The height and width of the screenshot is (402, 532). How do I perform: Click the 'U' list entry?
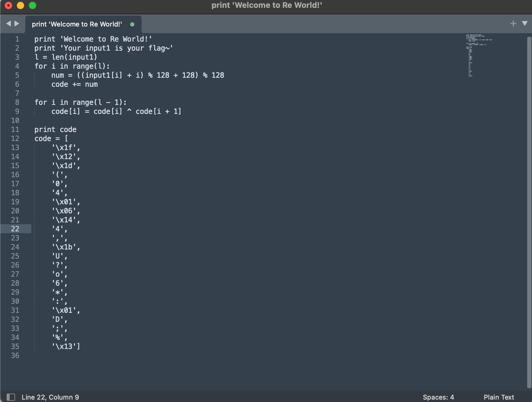click(x=60, y=256)
